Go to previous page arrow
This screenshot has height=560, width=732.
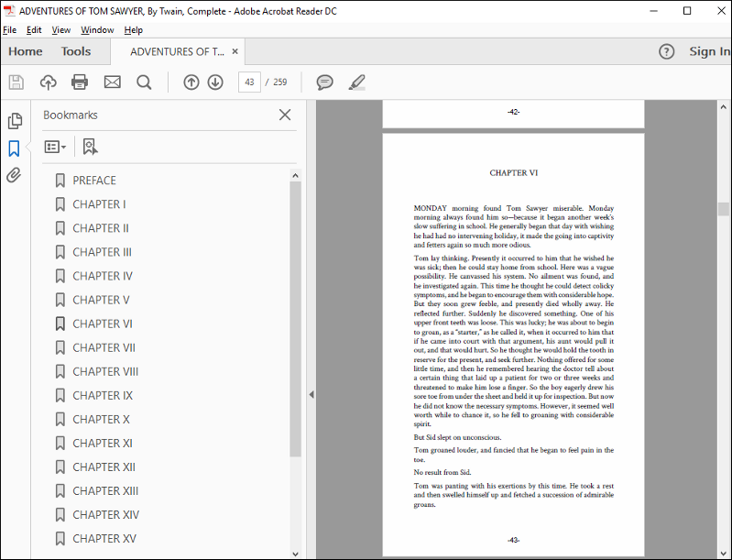point(191,82)
